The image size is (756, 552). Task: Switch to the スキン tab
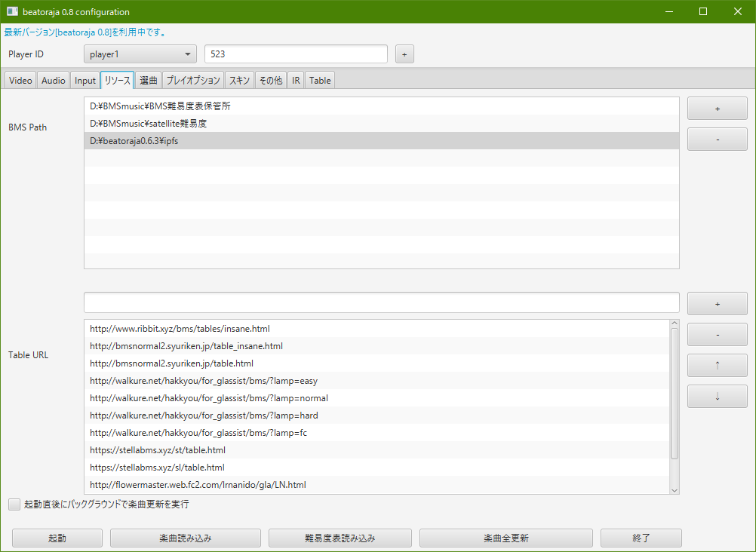239,81
